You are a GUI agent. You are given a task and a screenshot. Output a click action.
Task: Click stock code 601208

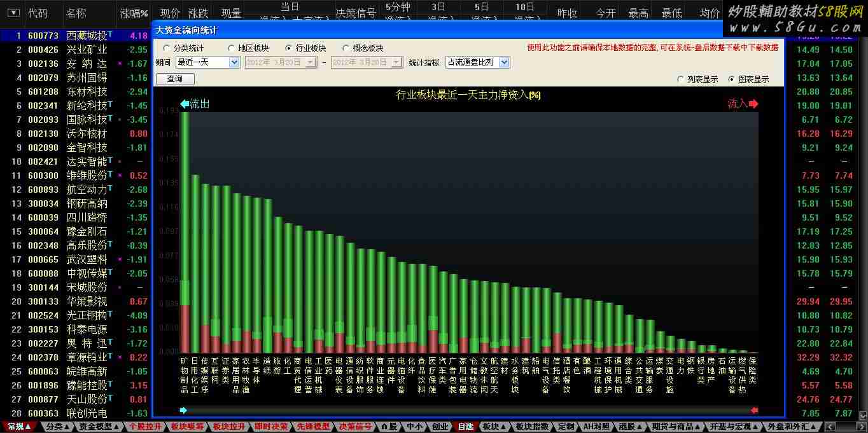tap(43, 92)
